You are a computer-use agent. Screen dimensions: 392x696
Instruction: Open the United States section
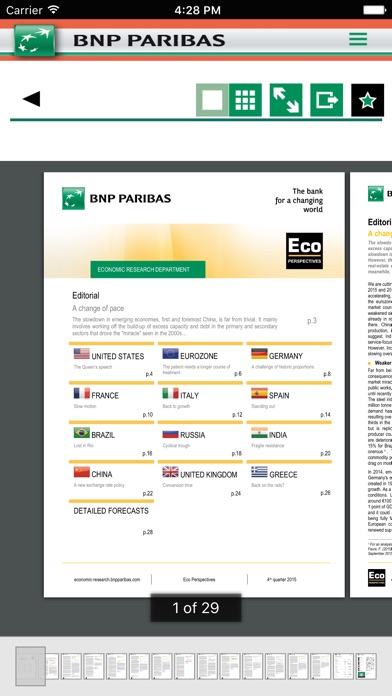[x=111, y=361]
